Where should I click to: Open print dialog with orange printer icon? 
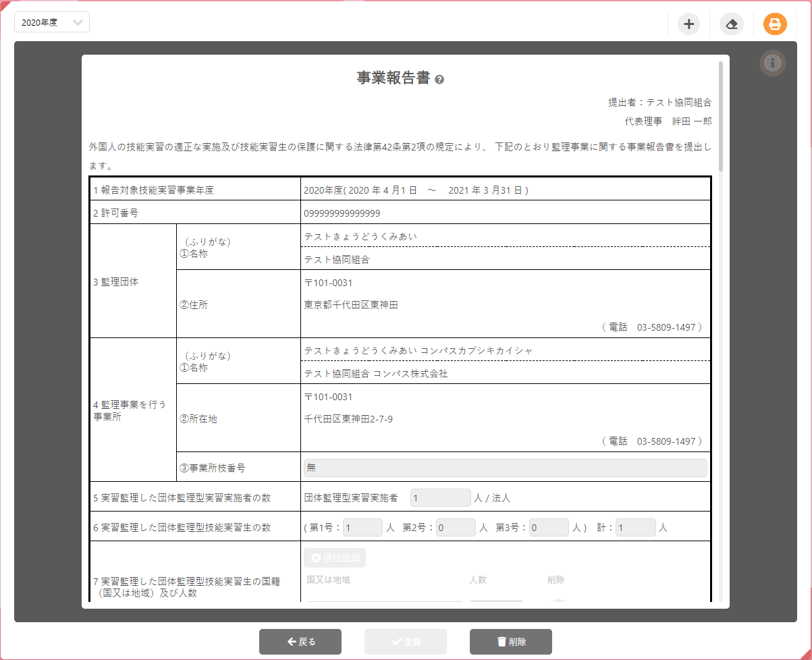[x=775, y=24]
